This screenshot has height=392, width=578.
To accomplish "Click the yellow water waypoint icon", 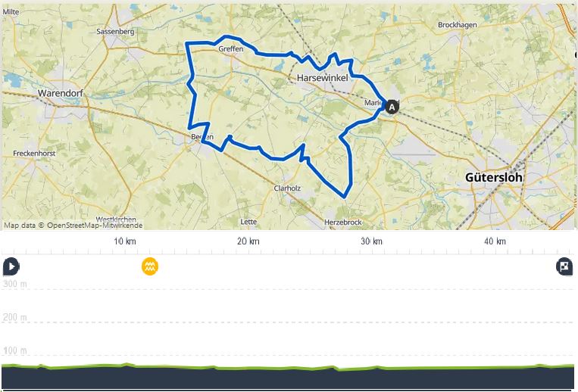I will (x=150, y=266).
